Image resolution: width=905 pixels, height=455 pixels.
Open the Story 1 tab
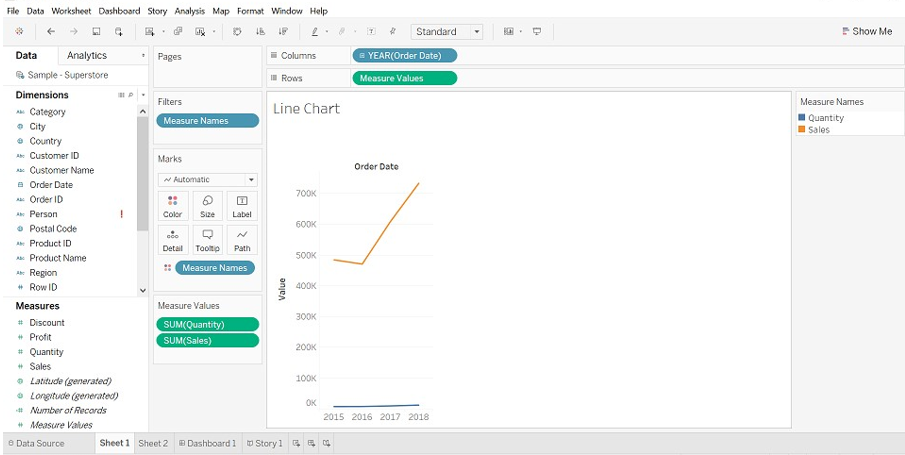click(x=265, y=443)
